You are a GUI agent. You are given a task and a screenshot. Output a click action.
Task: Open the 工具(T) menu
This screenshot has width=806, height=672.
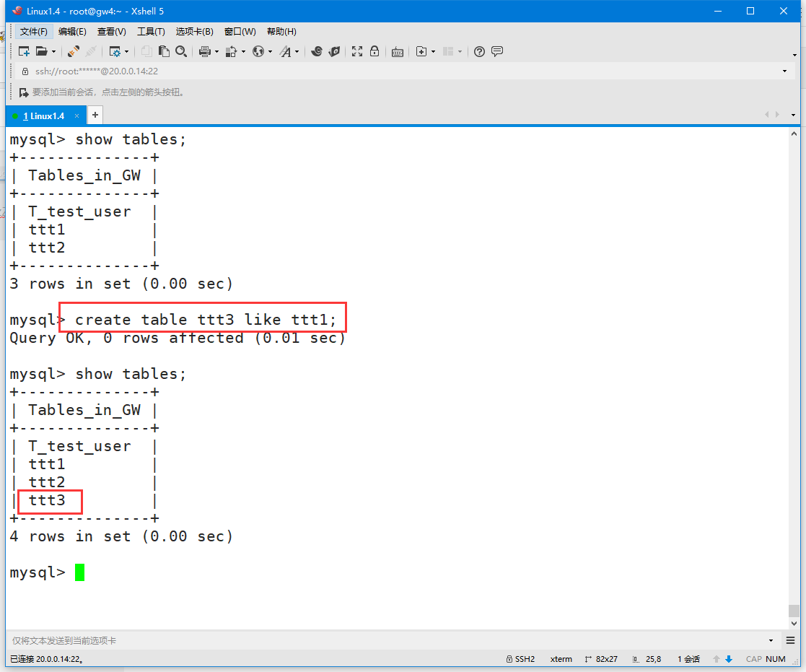tap(151, 32)
